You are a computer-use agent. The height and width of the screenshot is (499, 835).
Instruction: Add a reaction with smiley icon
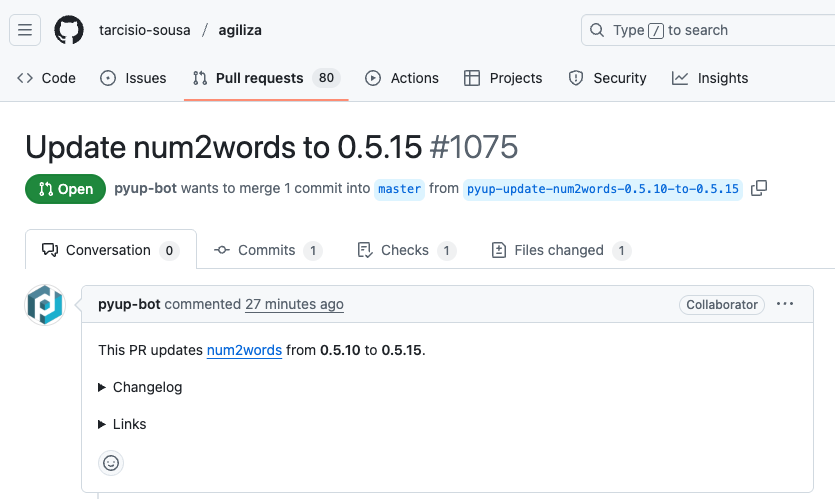click(x=111, y=463)
